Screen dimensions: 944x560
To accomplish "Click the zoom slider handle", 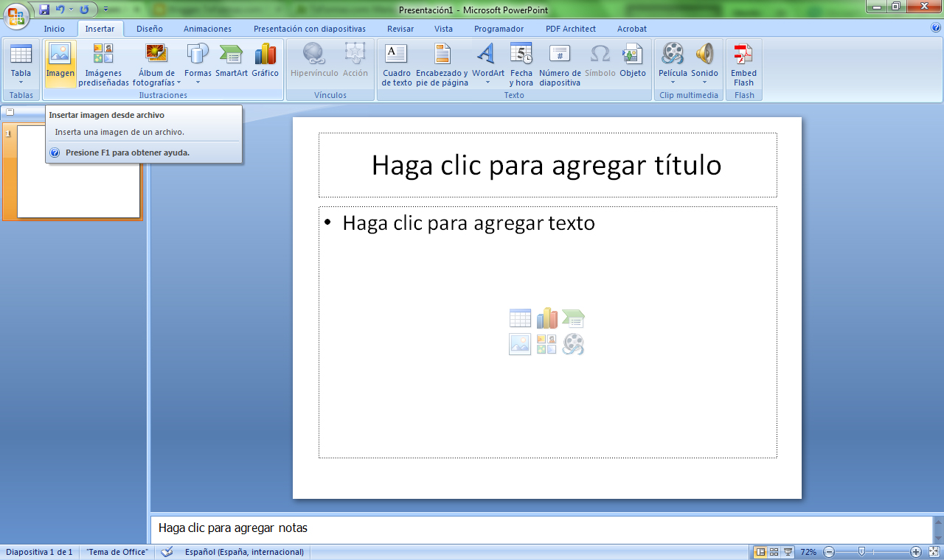I will click(x=861, y=552).
